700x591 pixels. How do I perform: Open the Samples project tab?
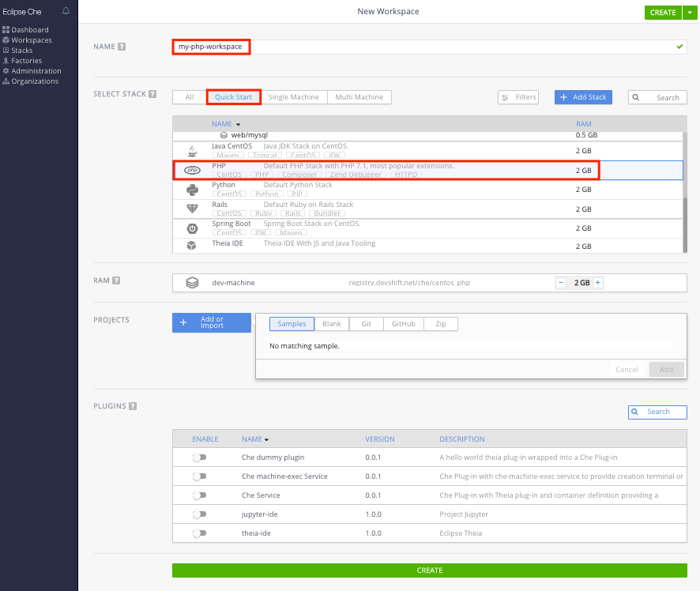[292, 324]
